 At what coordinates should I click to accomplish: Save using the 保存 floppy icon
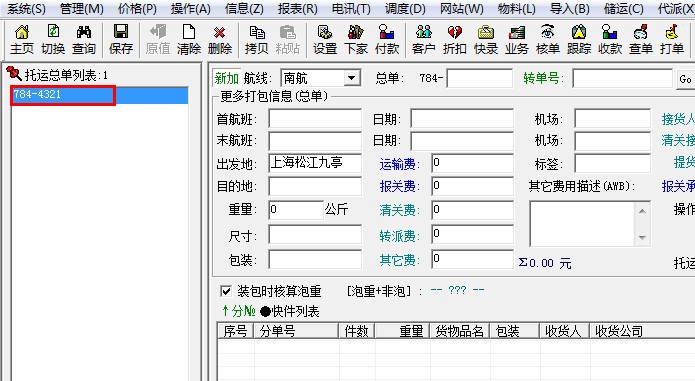tap(121, 39)
